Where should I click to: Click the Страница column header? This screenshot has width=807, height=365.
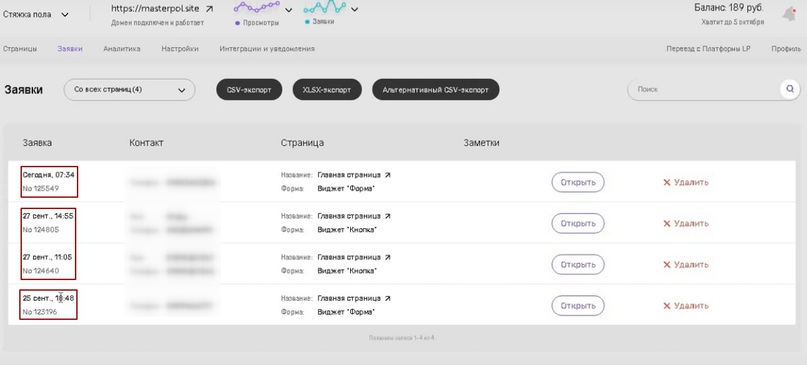tap(302, 143)
